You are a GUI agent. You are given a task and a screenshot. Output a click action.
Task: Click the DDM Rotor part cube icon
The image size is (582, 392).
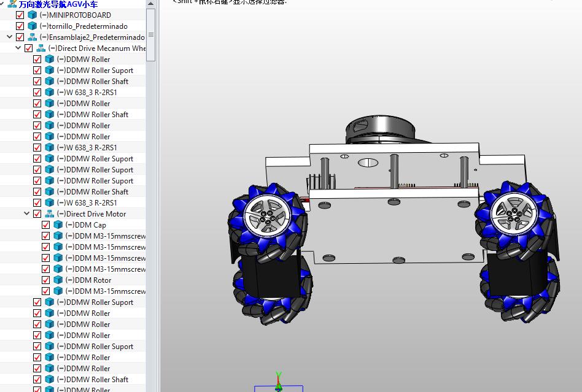pos(58,280)
